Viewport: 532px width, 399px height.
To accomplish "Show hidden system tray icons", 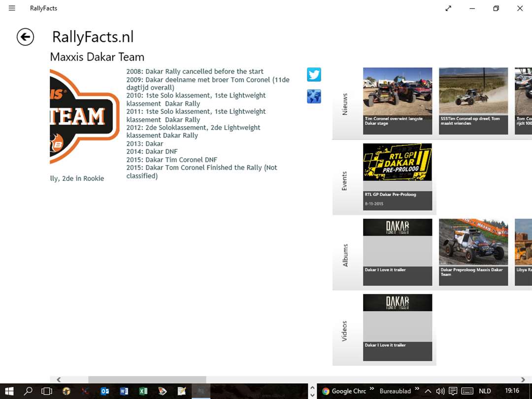I will tap(428, 391).
